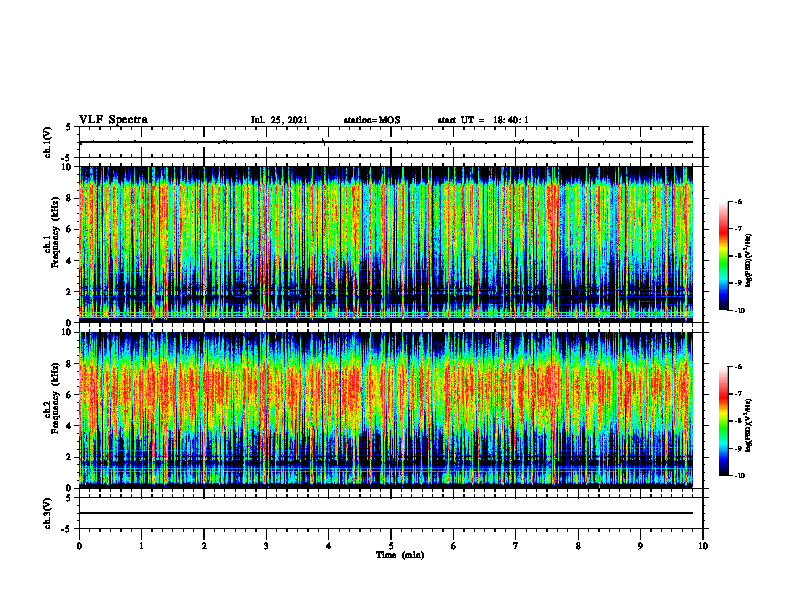
Task: Click the time axis tick label '4'
Action: point(329,546)
